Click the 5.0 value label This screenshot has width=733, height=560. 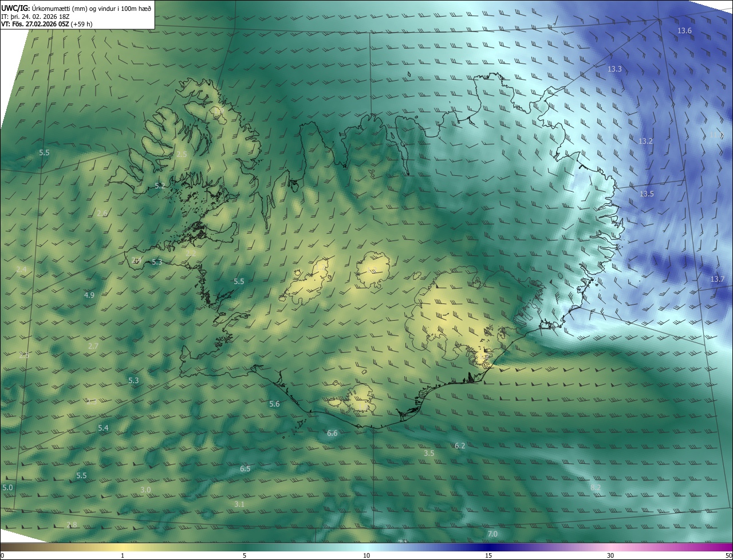pos(7,487)
